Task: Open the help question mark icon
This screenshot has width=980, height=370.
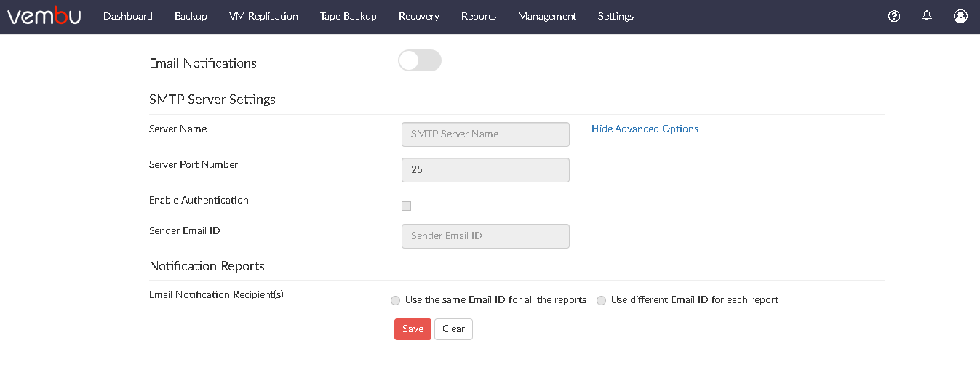Action: pyautogui.click(x=894, y=16)
